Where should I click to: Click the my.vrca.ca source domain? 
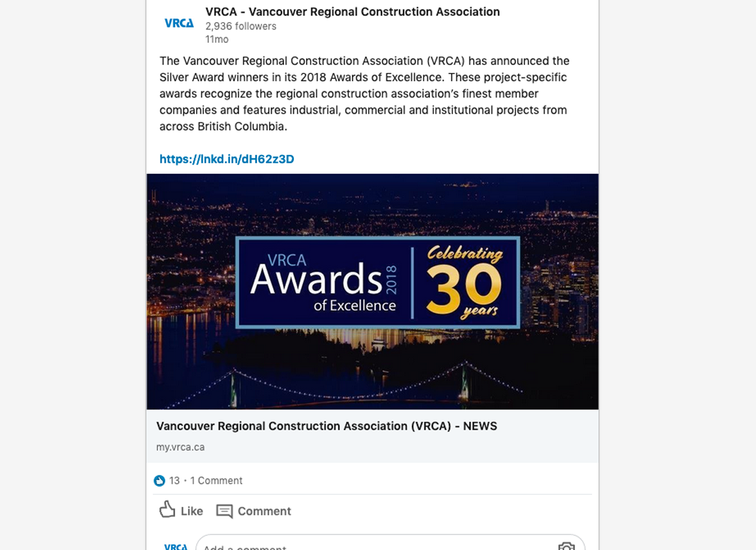click(x=180, y=447)
